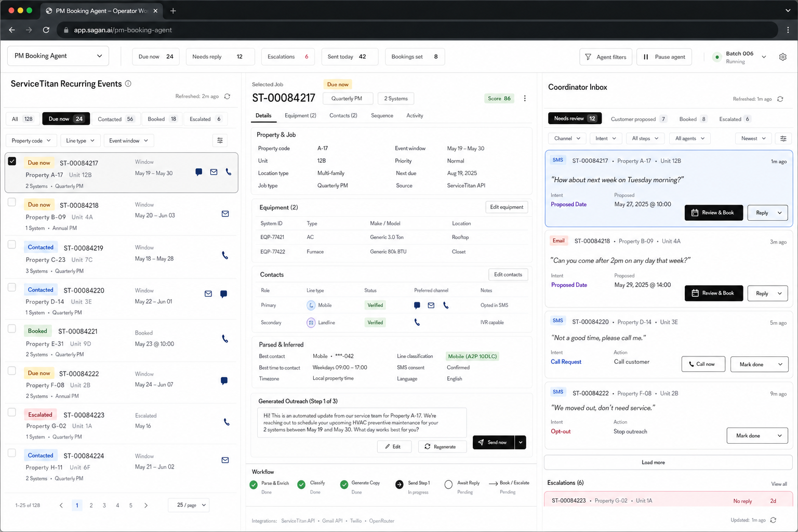
Task: Click the phone icon for ST-00084219
Action: 225,256
